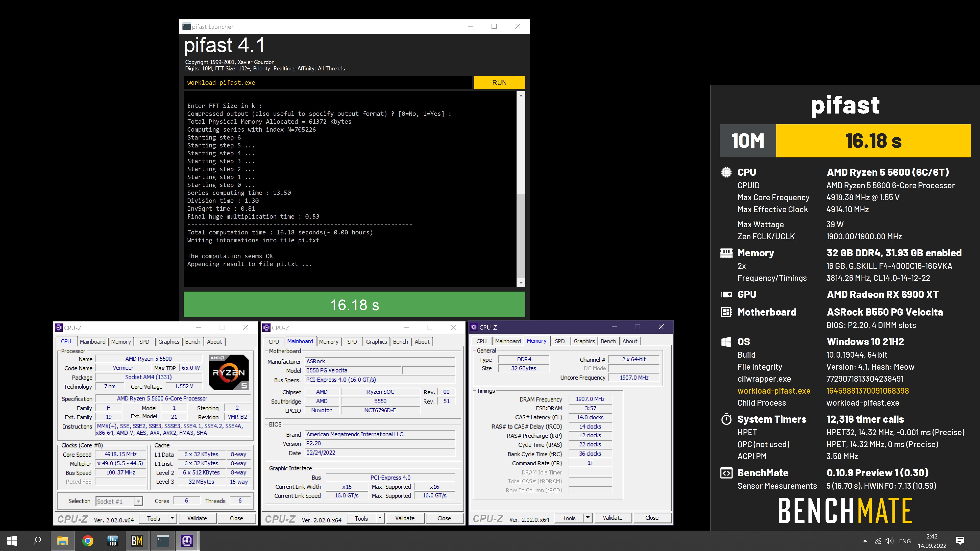Screen dimensions: 980x551
Task: Click pifast Launcher title icon
Action: click(x=186, y=26)
